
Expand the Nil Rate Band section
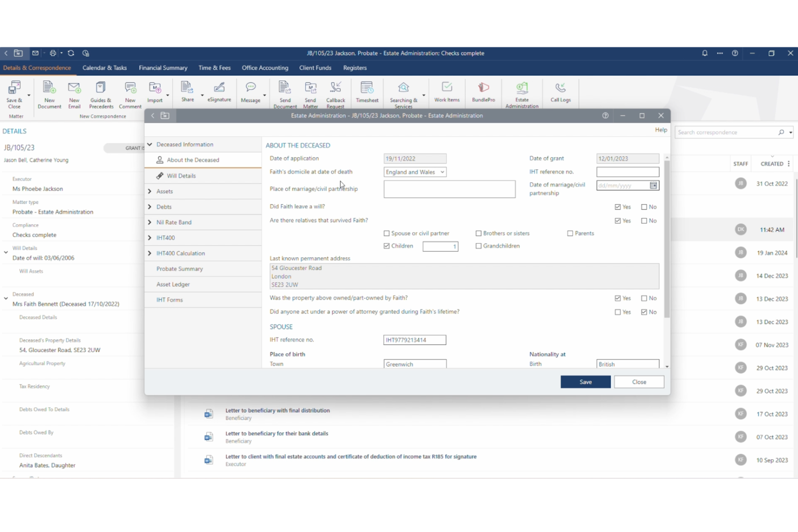point(150,222)
